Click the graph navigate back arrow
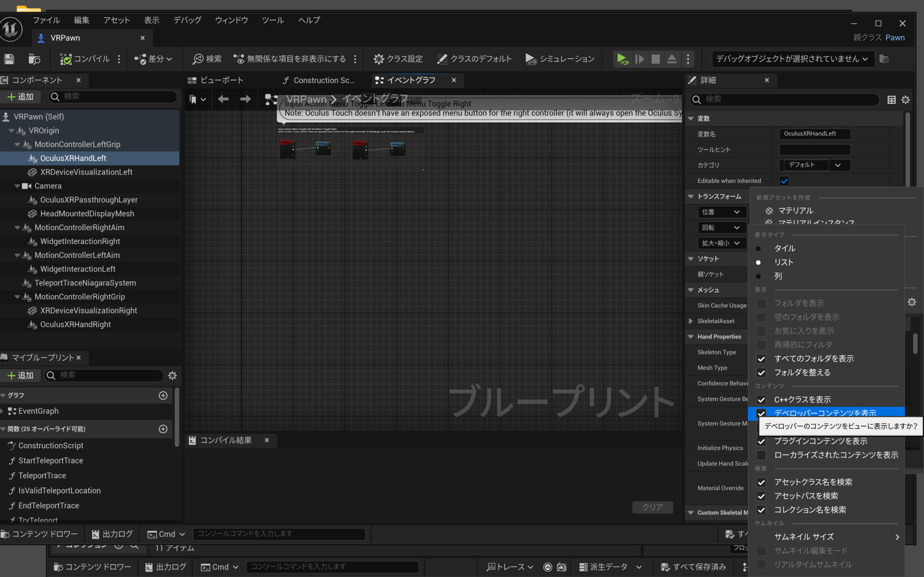 [223, 100]
